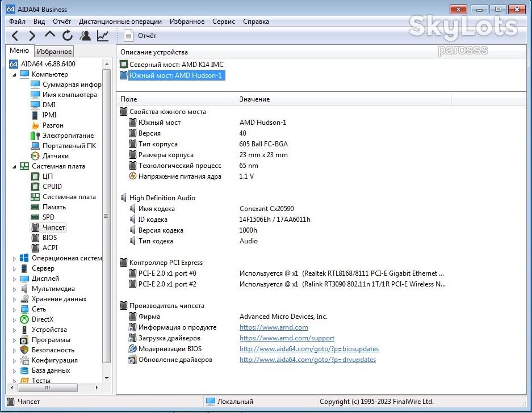The width and height of the screenshot is (532, 413).
Task: Open the ЦП processor item
Action: 42,176
